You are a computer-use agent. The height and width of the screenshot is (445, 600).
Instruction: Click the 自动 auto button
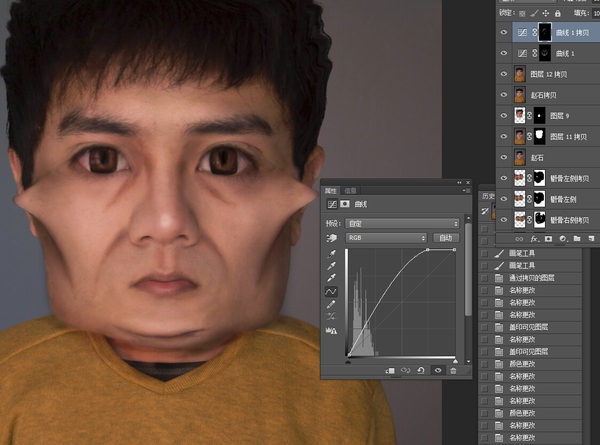pos(446,238)
